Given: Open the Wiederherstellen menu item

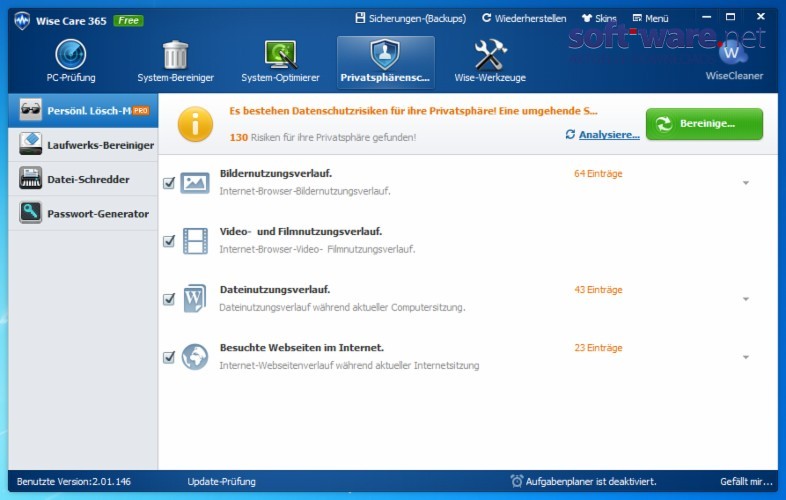Looking at the screenshot, I should [x=524, y=19].
